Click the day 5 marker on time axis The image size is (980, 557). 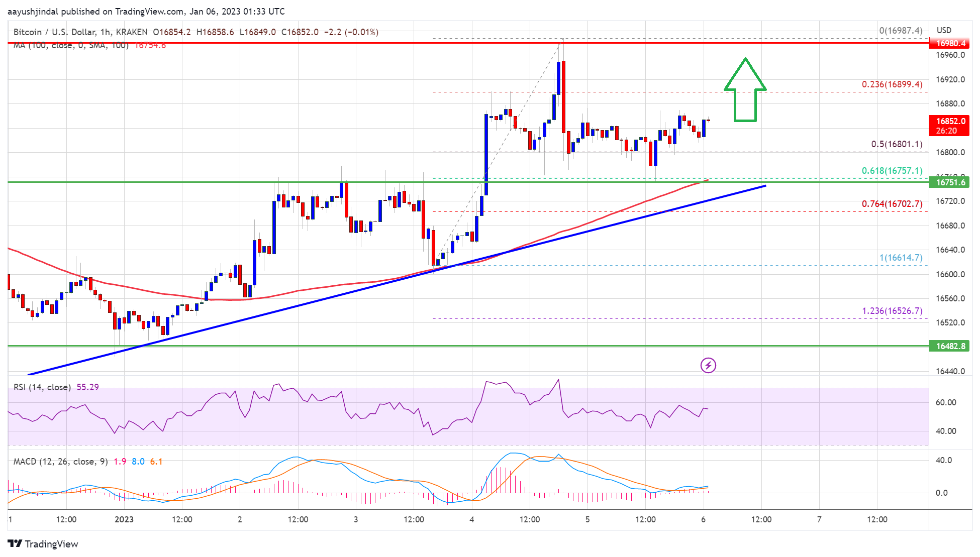click(587, 519)
